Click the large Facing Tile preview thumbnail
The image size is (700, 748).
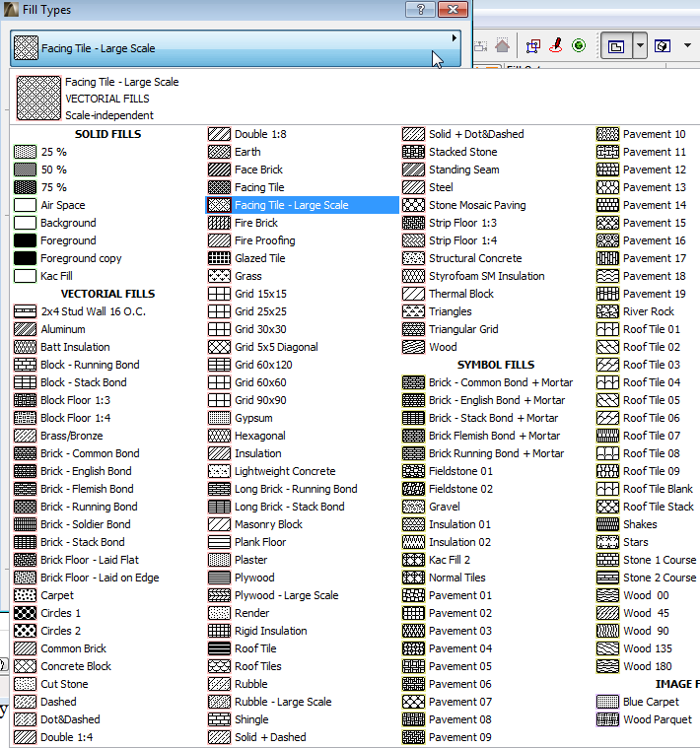[x=38, y=98]
